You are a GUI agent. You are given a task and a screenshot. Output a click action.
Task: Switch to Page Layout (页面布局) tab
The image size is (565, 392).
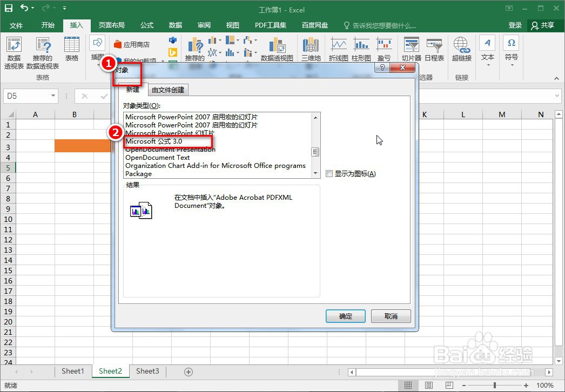click(112, 25)
